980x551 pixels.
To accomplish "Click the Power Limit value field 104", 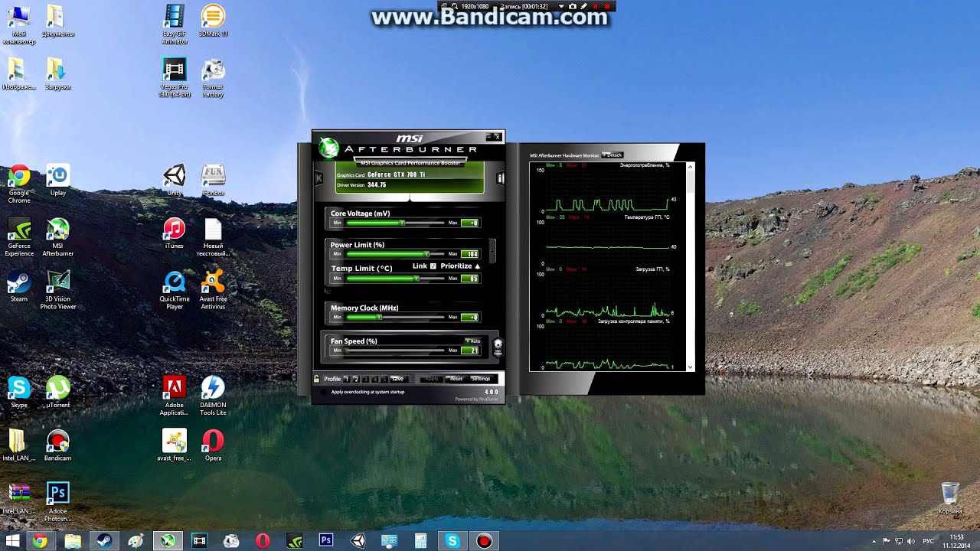I will [470, 254].
